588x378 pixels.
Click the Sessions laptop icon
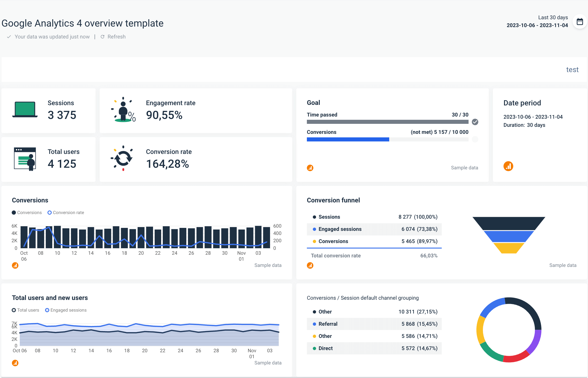pos(25,110)
